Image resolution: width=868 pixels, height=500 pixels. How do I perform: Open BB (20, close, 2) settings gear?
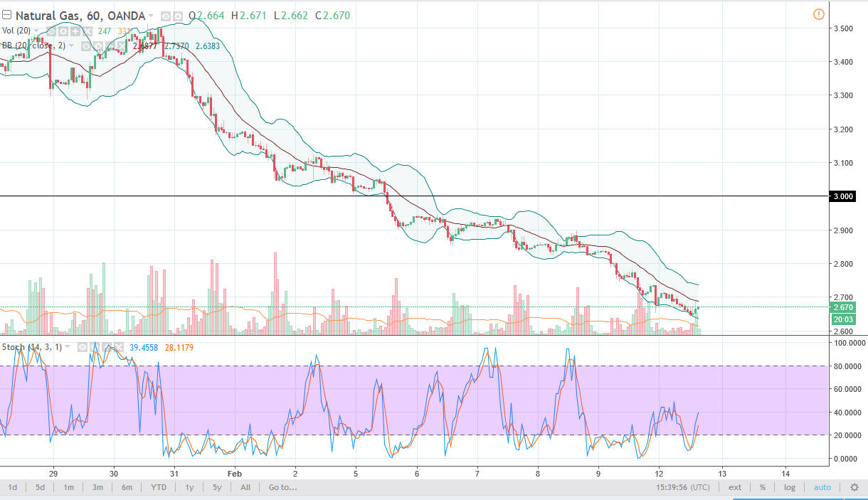(x=98, y=46)
